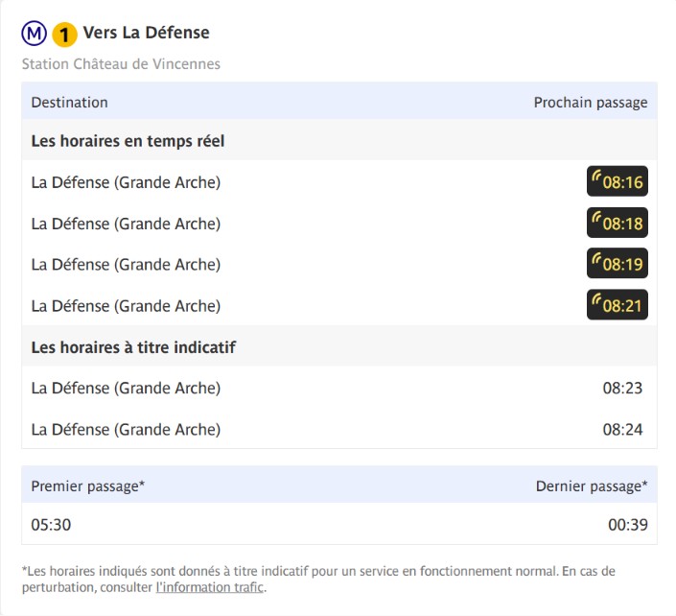Select the indicative 08:24 departure time

click(622, 429)
